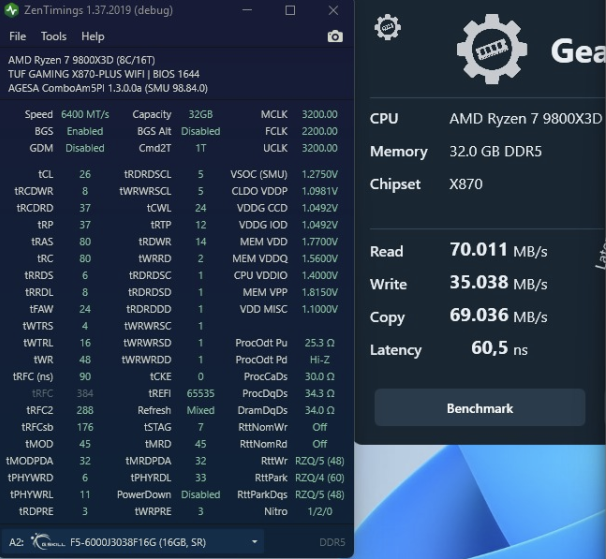This screenshot has width=606, height=559.
Task: Click the RttPark value RZQ/4 (60)
Action: tap(320, 478)
